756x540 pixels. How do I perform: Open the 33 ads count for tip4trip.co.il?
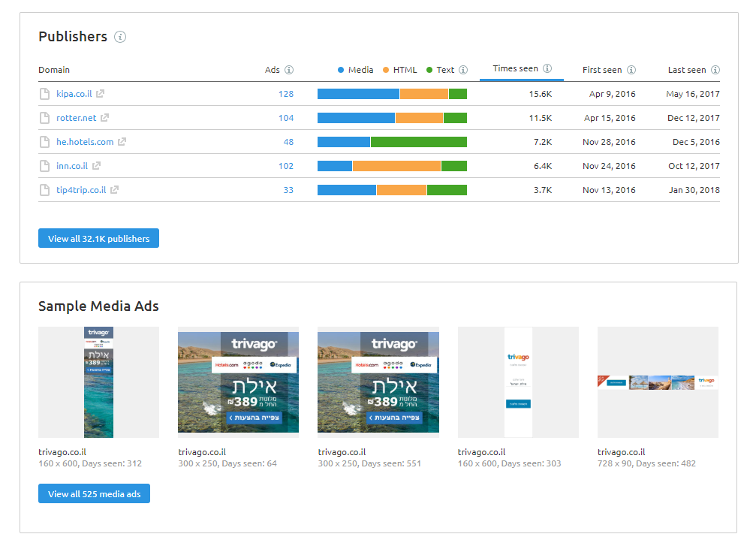(x=288, y=191)
